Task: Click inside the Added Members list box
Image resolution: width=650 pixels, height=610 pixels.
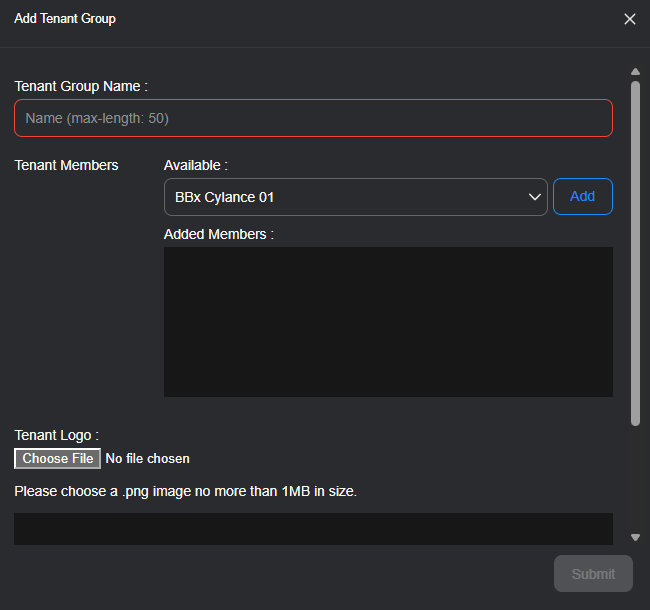Action: [388, 322]
